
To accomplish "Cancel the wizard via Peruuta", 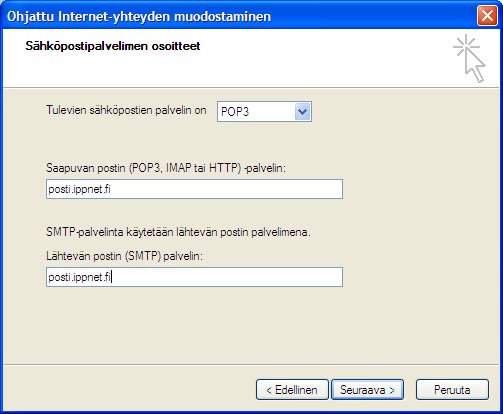I will click(x=452, y=390).
